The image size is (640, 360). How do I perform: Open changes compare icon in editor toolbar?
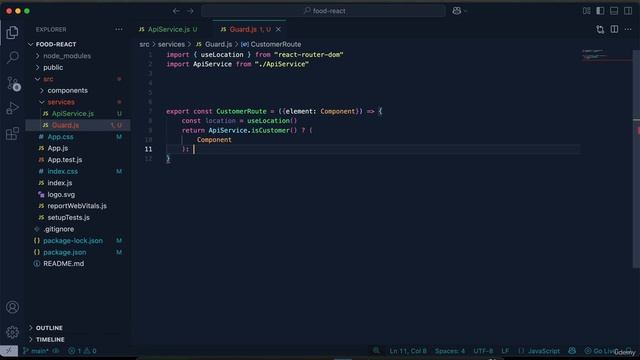(x=600, y=29)
